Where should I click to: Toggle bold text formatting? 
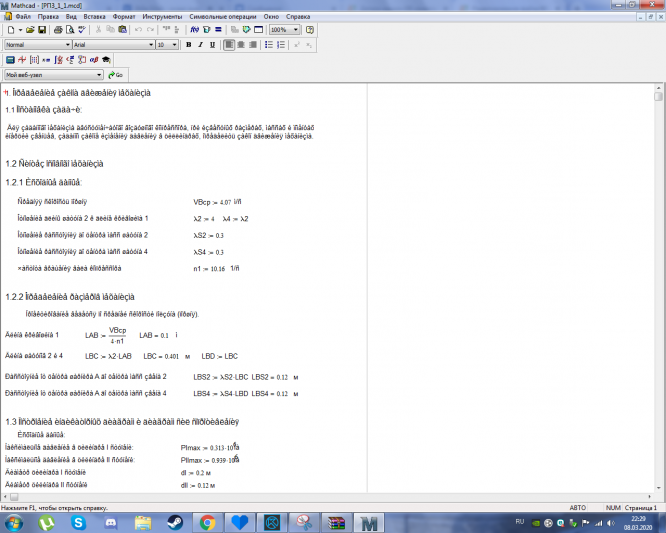point(189,45)
